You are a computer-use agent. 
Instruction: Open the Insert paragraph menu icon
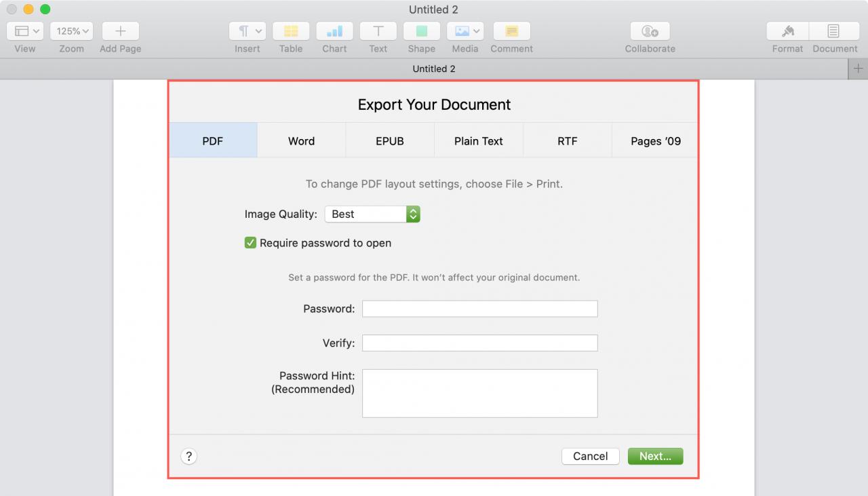248,31
